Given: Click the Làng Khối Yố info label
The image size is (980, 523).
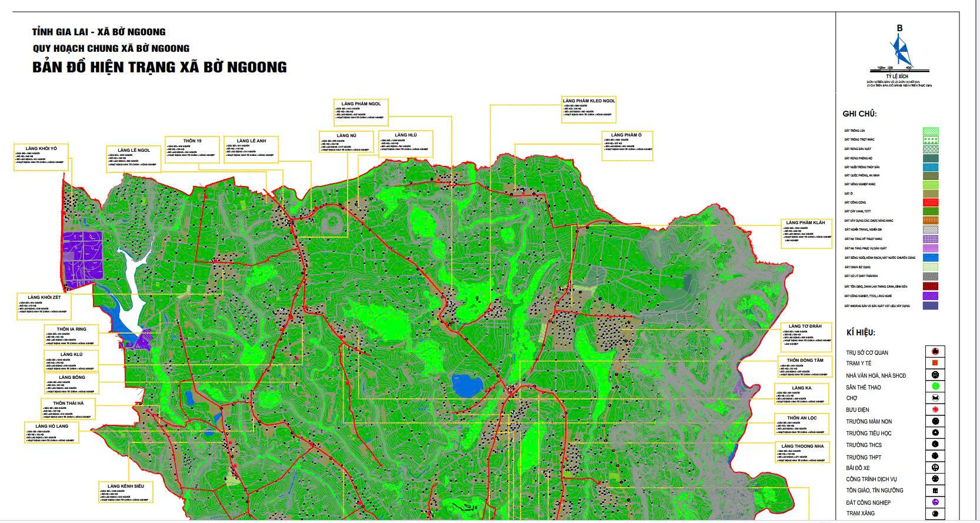Looking at the screenshot, I should (x=41, y=157).
